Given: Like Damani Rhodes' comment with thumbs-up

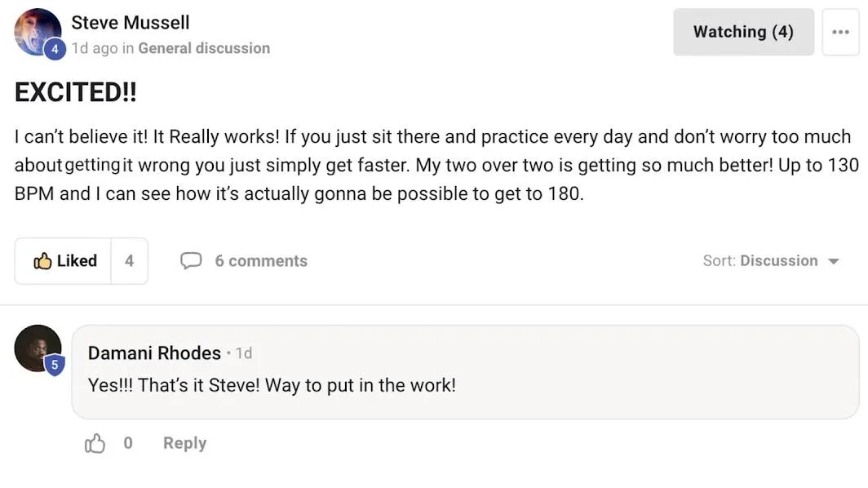Looking at the screenshot, I should click(95, 443).
